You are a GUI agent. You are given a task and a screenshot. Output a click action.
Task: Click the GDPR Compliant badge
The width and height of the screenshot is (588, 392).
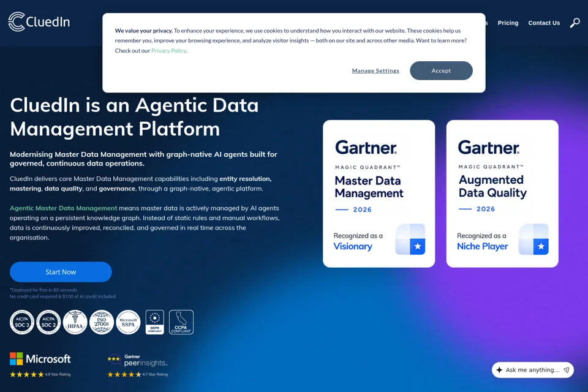click(154, 322)
